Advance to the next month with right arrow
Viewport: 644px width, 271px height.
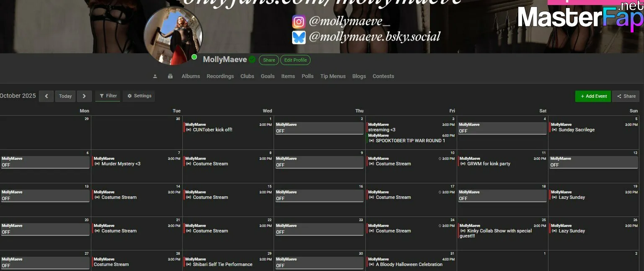tap(84, 96)
